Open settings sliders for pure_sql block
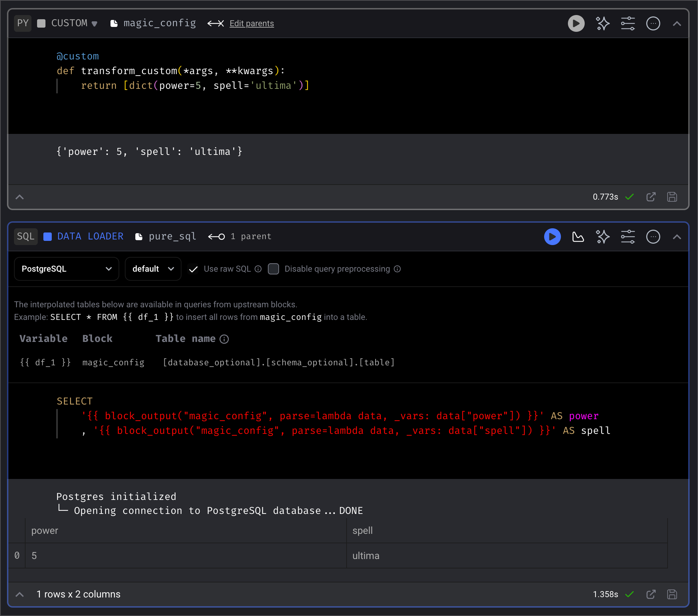This screenshot has width=698, height=616. (x=628, y=237)
